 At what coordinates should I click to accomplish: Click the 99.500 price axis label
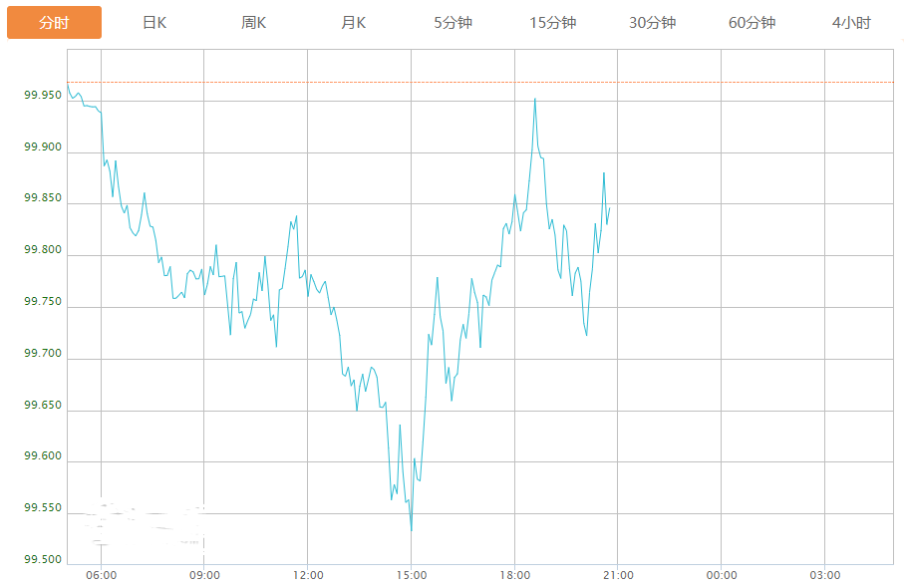coord(43,560)
